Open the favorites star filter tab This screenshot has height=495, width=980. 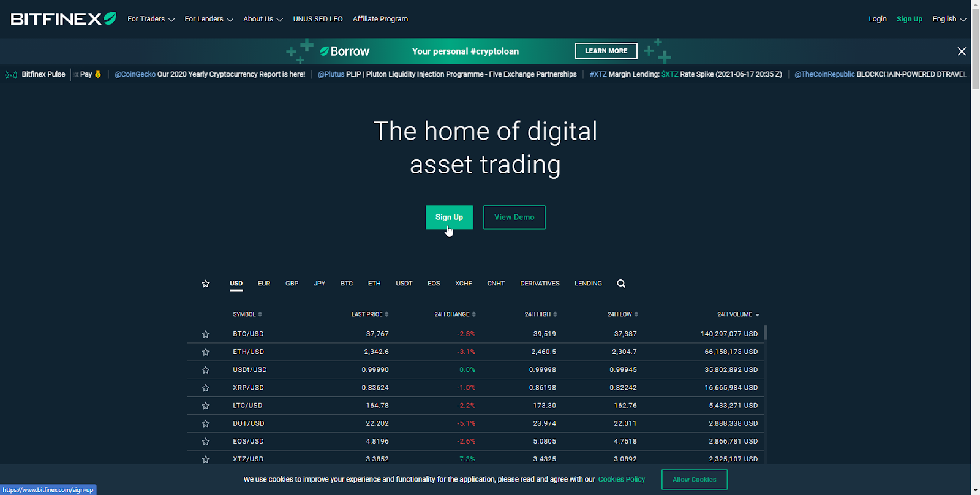(206, 284)
